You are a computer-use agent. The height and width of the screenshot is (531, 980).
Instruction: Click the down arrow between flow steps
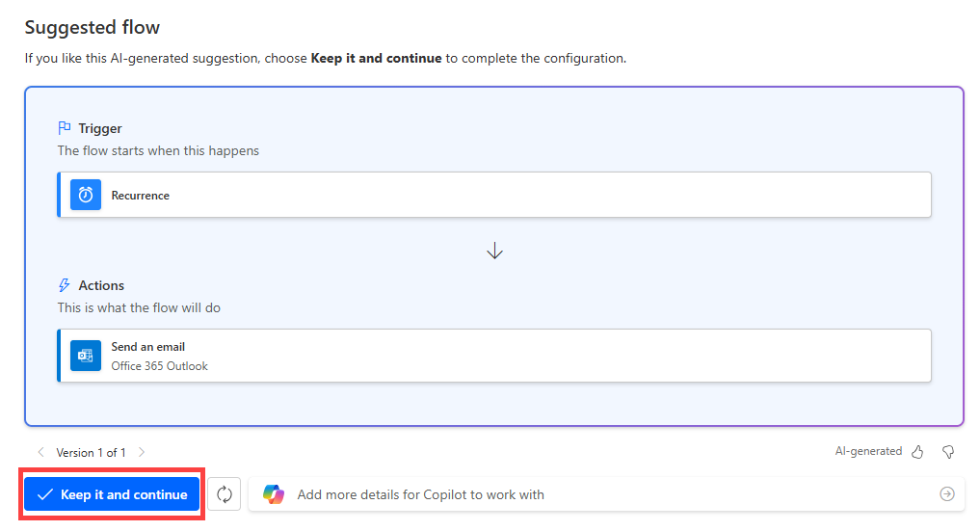(x=494, y=251)
